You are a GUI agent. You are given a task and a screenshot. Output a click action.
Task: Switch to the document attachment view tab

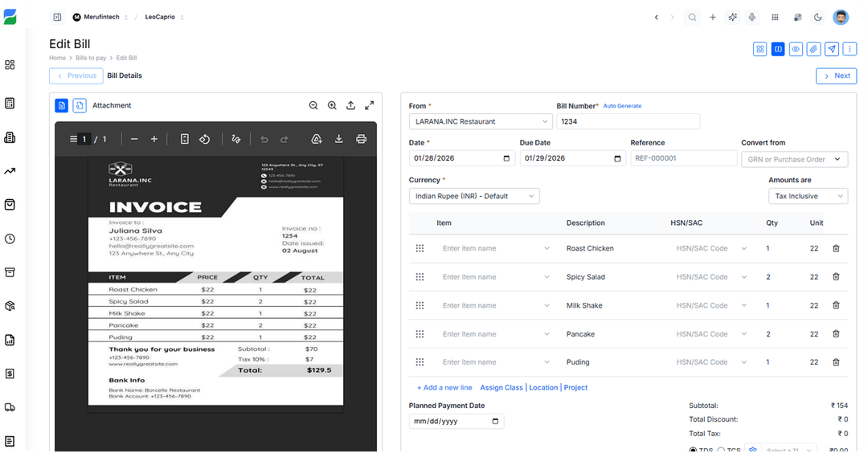pos(61,105)
